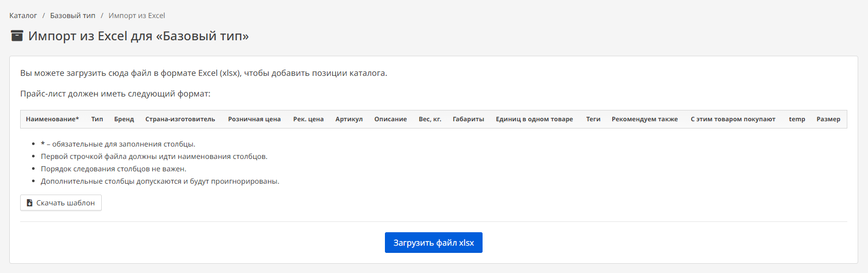
Task: Select the Рек. цена column header
Action: [x=308, y=119]
